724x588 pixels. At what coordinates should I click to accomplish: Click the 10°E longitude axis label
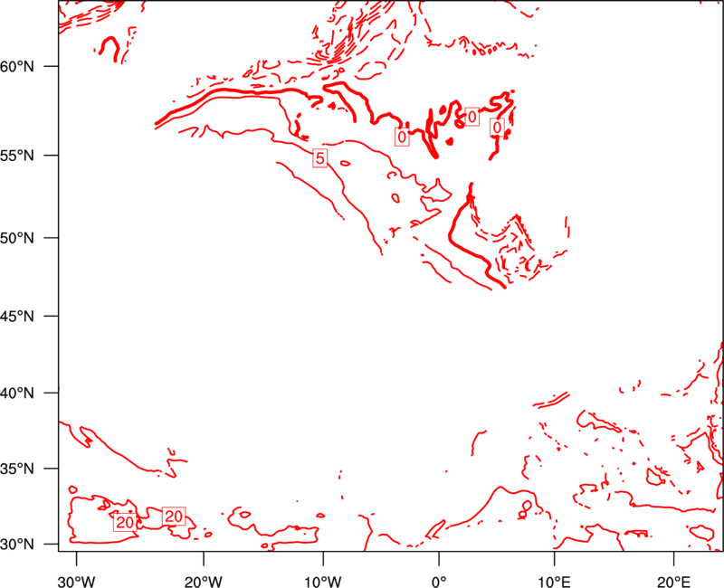[554, 582]
